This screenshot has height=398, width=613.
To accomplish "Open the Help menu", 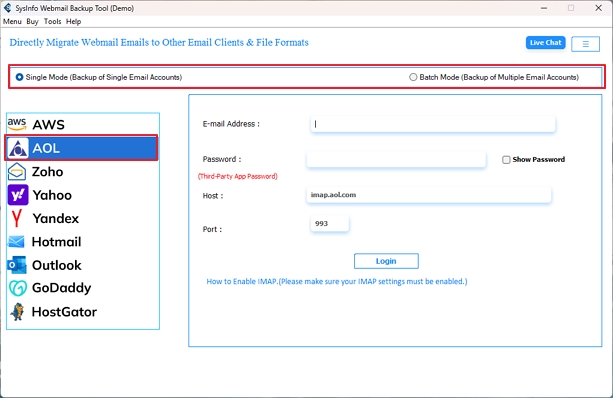I will click(x=73, y=22).
